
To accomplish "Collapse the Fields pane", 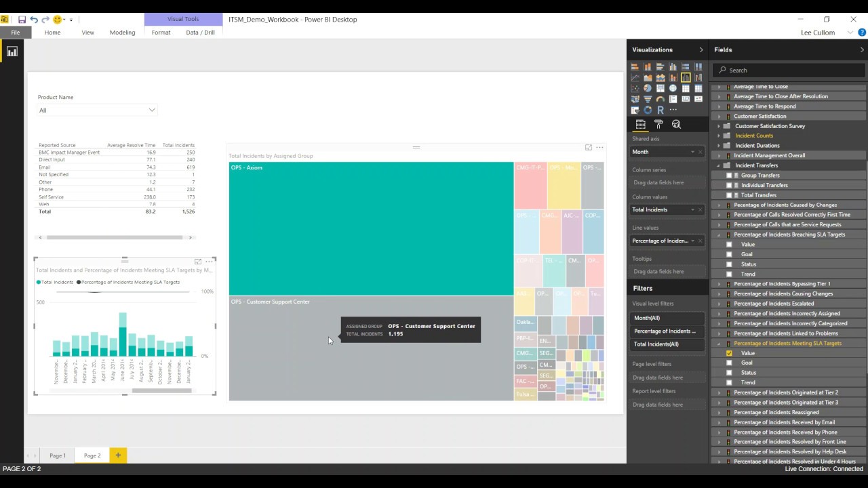I will 862,49.
